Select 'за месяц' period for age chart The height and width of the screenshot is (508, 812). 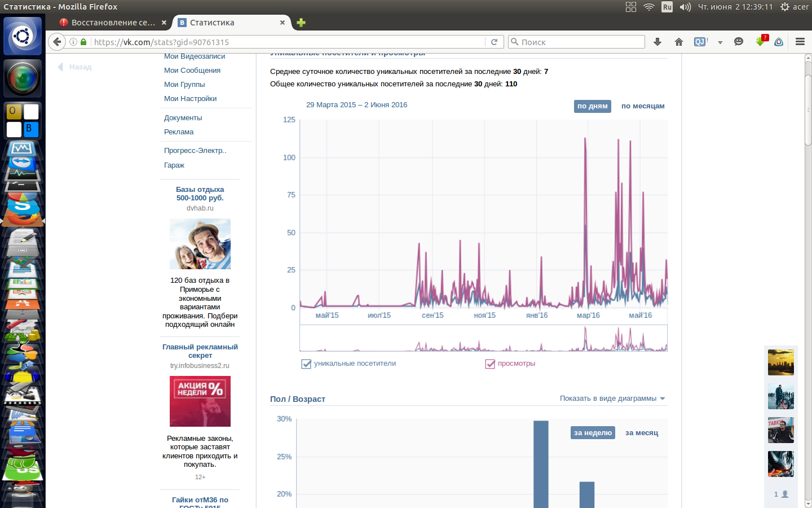(x=642, y=433)
